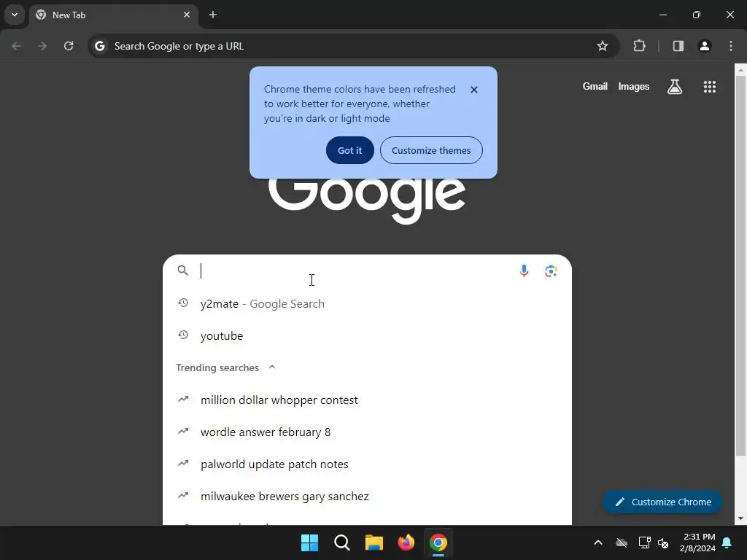Reload the page
The height and width of the screenshot is (560, 747).
69,46
